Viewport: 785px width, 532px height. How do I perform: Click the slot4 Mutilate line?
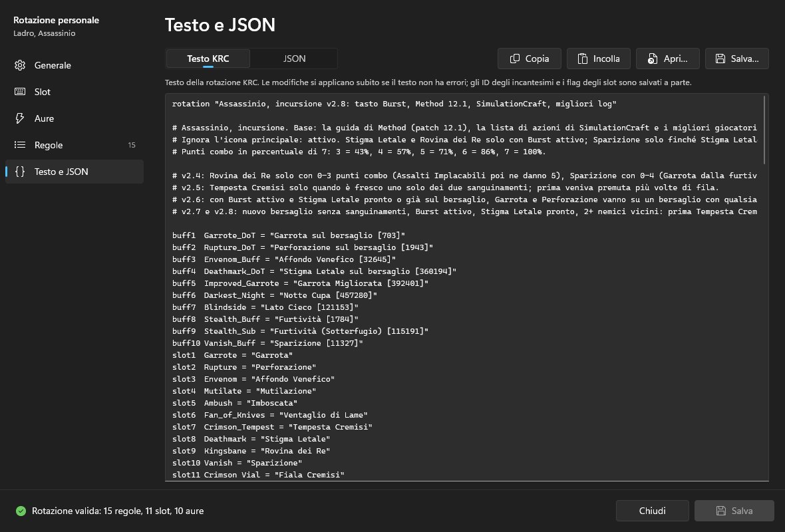pos(243,392)
